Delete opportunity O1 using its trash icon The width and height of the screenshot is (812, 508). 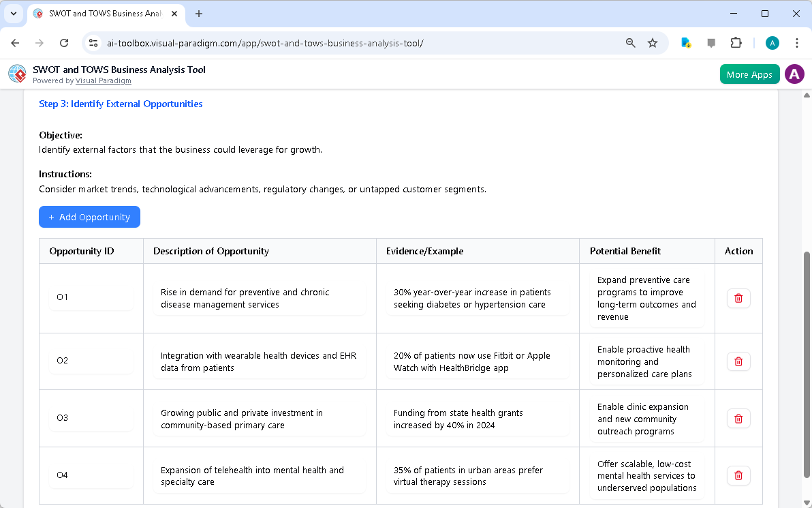tap(738, 298)
